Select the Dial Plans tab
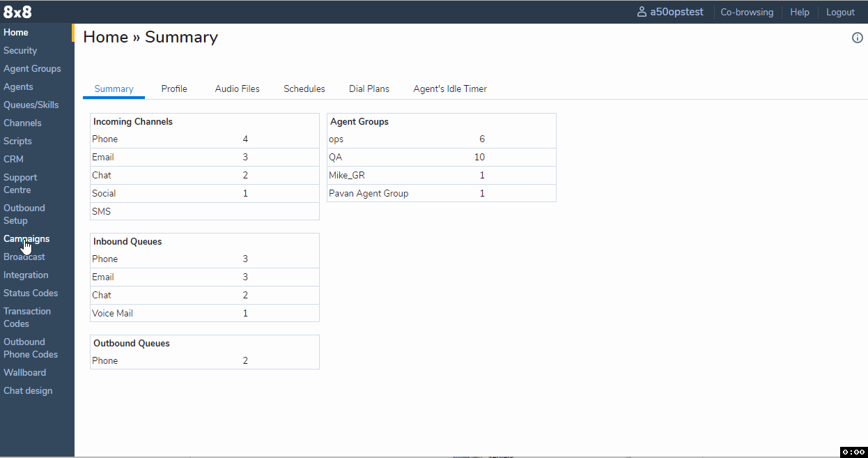868x458 pixels. pyautogui.click(x=369, y=89)
